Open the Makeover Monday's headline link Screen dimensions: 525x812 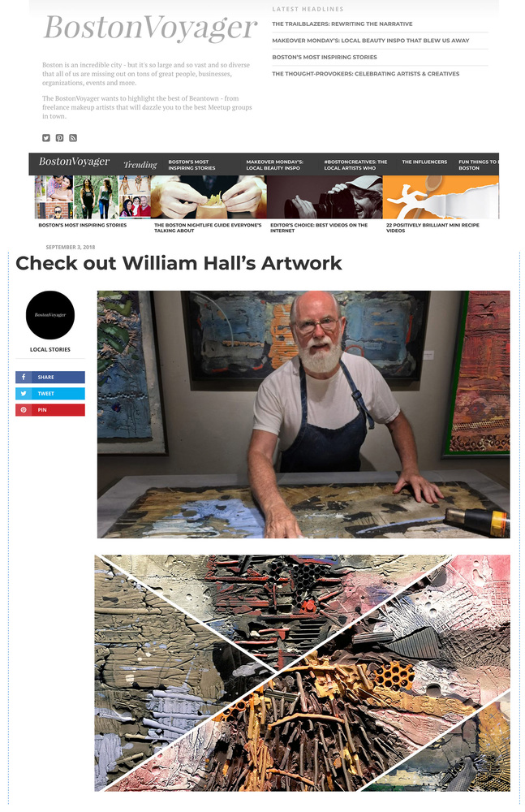click(371, 41)
